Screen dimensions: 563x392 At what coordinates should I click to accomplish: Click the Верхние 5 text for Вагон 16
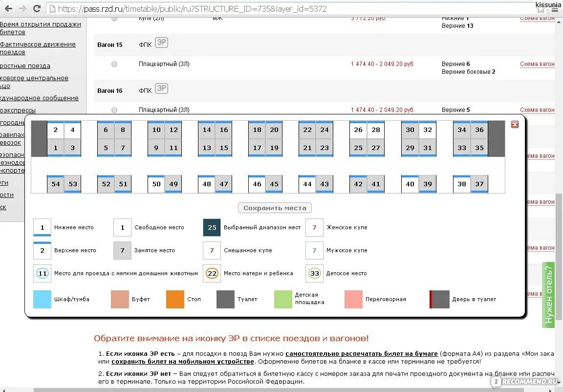tap(455, 110)
